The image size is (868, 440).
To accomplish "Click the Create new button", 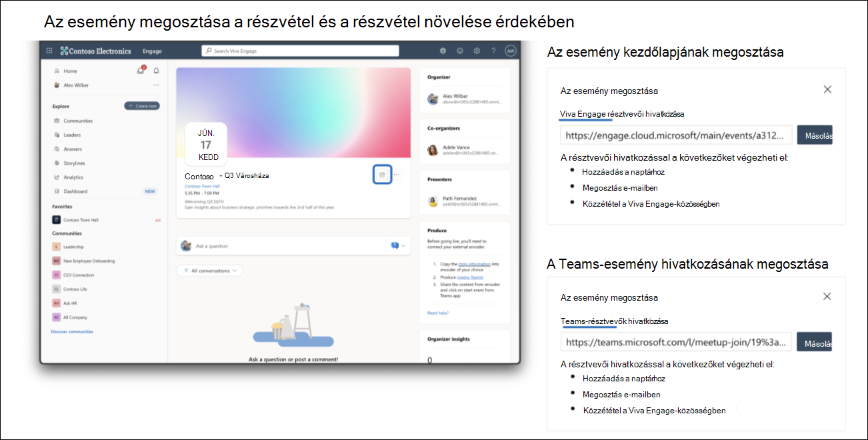I will click(x=142, y=106).
